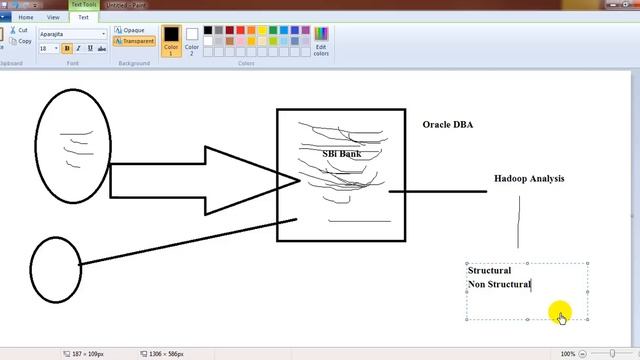
Task: Pick the turquoise color swatch
Action: (284, 30)
